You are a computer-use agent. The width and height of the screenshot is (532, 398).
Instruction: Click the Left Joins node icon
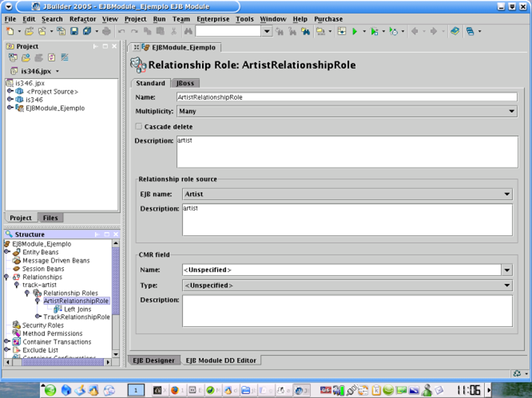pyautogui.click(x=58, y=309)
